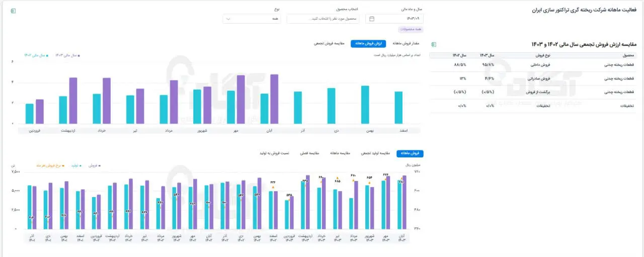The width and height of the screenshot is (644, 257).
Task: Open the نوع dropdown showing همه
Action: [x=253, y=19]
